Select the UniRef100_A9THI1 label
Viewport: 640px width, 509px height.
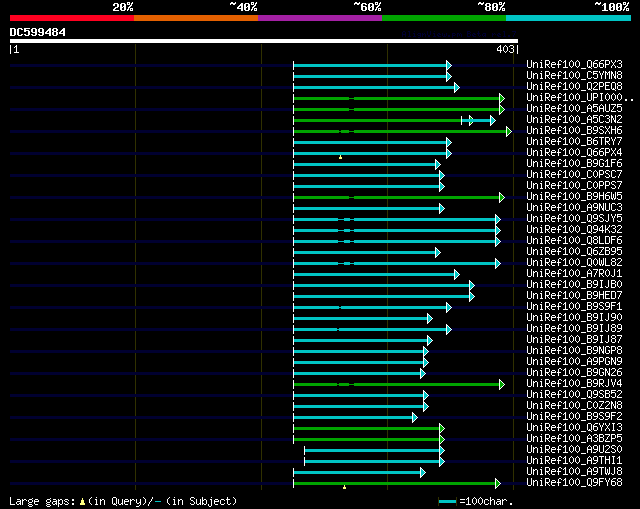(574, 461)
